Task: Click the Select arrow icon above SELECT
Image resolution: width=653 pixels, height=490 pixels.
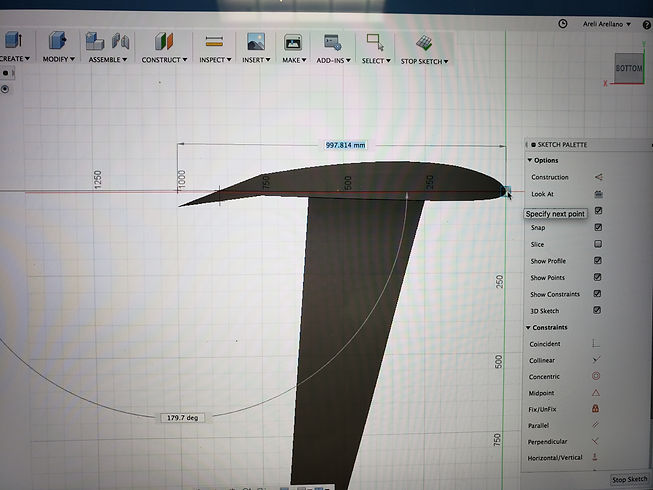Action: [375, 42]
